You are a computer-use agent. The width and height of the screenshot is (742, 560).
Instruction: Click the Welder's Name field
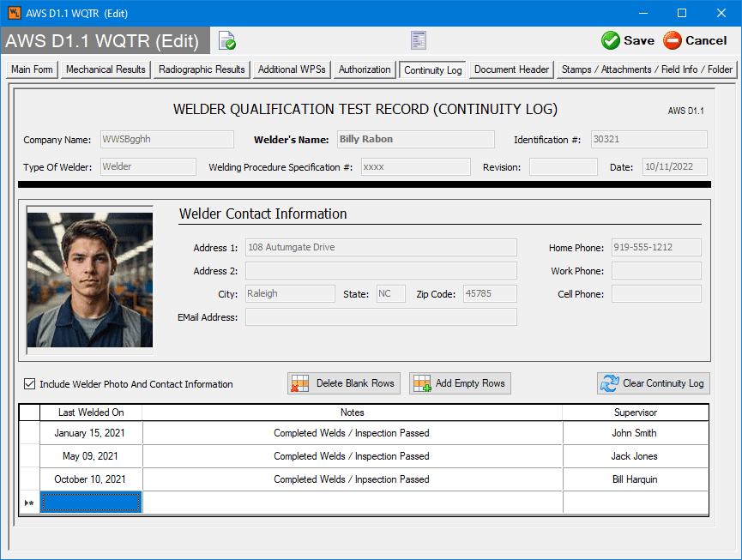pyautogui.click(x=415, y=139)
